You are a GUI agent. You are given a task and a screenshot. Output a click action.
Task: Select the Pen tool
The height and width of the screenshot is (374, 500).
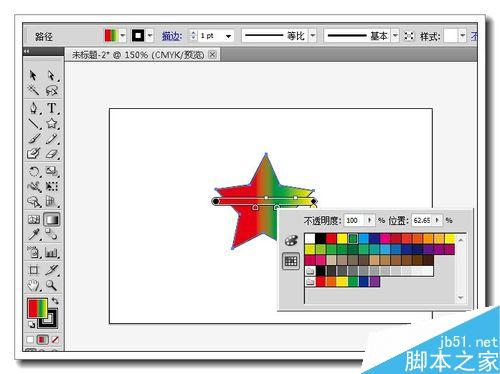33,108
